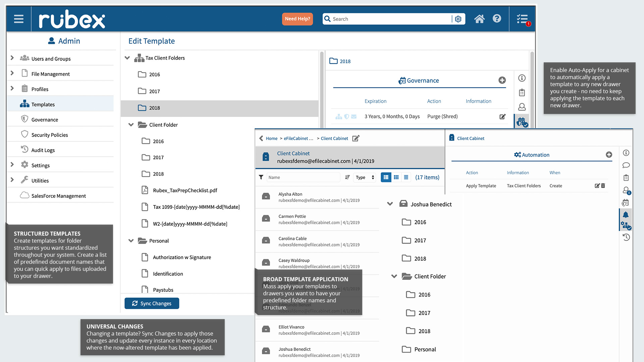644x362 pixels.
Task: Click the Home icon in header
Action: point(479,19)
